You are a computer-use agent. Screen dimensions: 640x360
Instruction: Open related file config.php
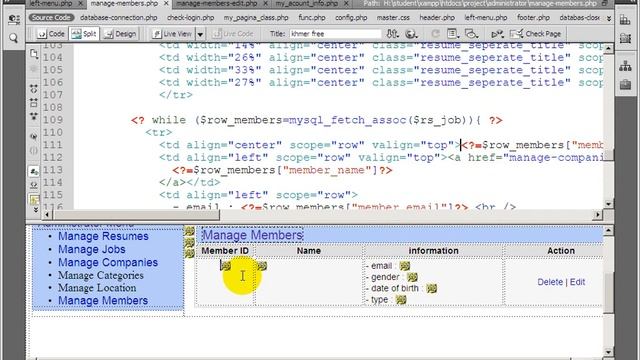[x=351, y=18]
